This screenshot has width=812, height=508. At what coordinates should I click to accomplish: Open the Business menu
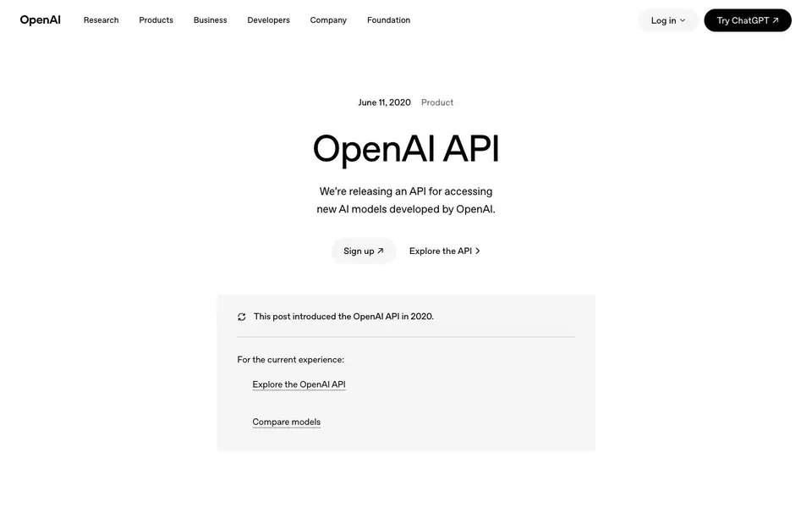click(211, 20)
